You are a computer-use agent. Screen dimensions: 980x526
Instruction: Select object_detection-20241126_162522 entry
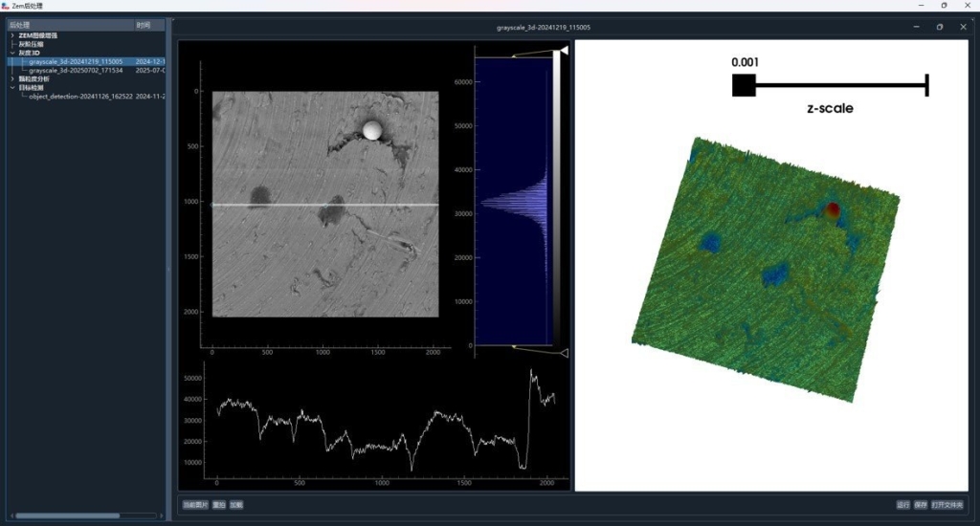point(80,96)
